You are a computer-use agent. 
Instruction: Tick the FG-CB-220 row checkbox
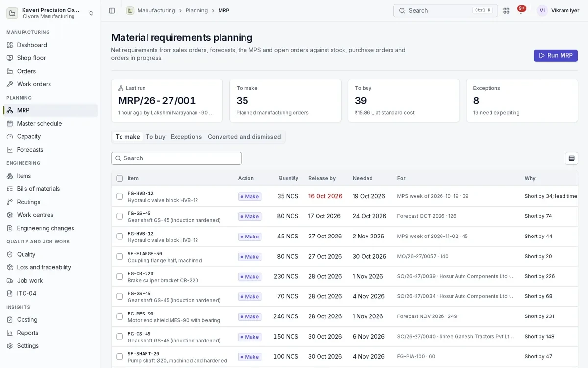[x=120, y=276]
